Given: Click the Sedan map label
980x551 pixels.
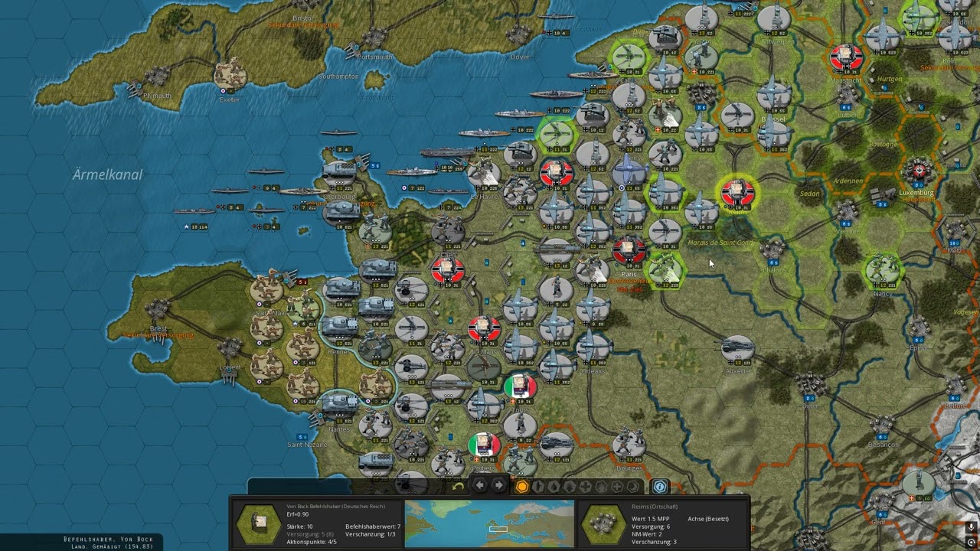Looking at the screenshot, I should (x=809, y=194).
